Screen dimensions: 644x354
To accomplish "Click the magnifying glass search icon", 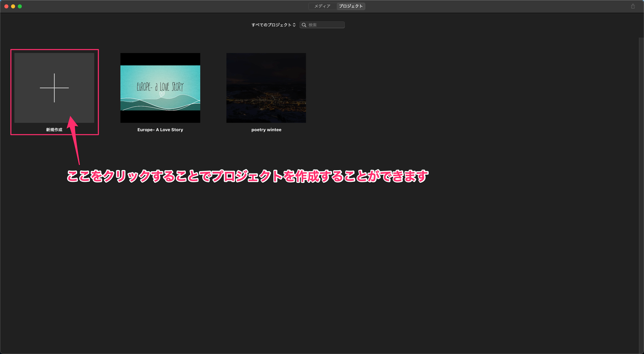I will coord(304,25).
